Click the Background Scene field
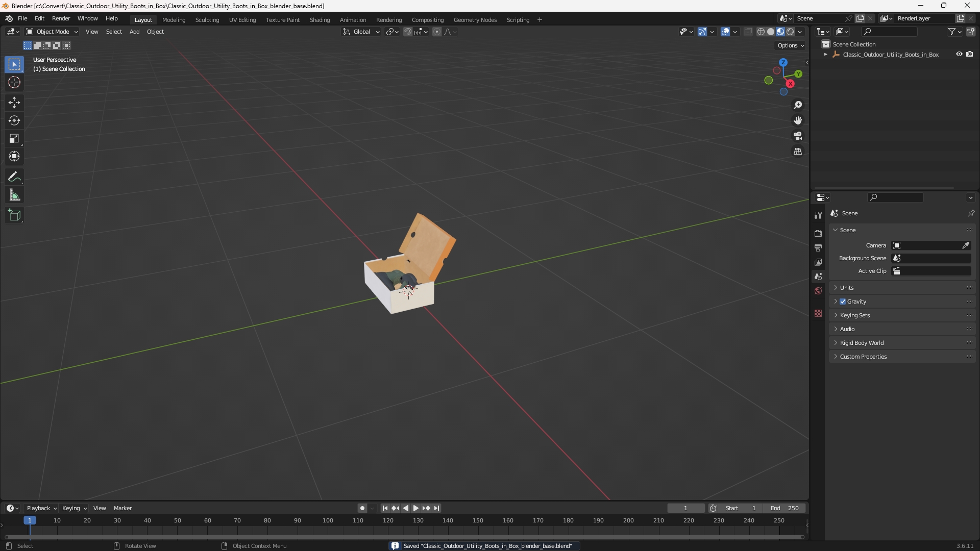Image resolution: width=980 pixels, height=551 pixels. point(932,258)
